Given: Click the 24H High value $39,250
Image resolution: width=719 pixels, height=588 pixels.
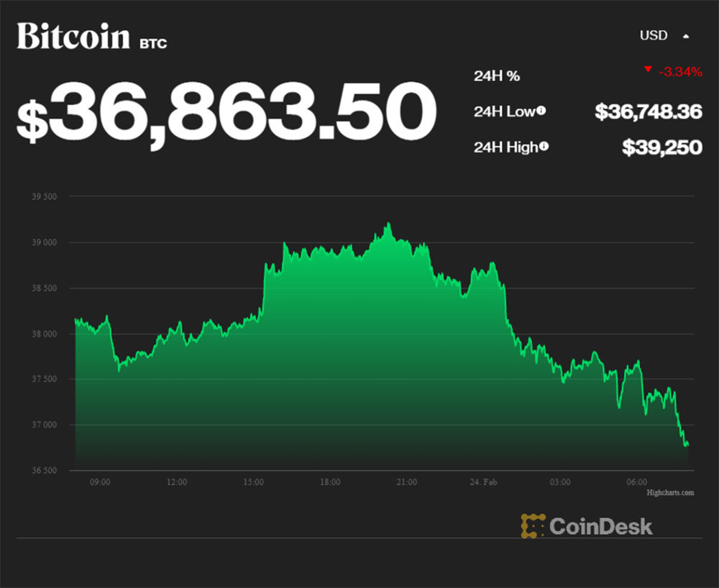Looking at the screenshot, I should click(661, 147).
